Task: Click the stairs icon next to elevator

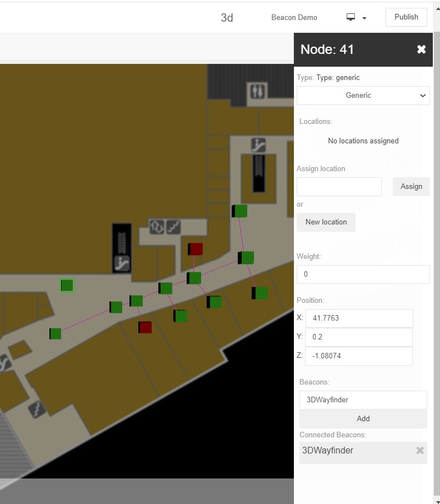Action: click(x=173, y=227)
